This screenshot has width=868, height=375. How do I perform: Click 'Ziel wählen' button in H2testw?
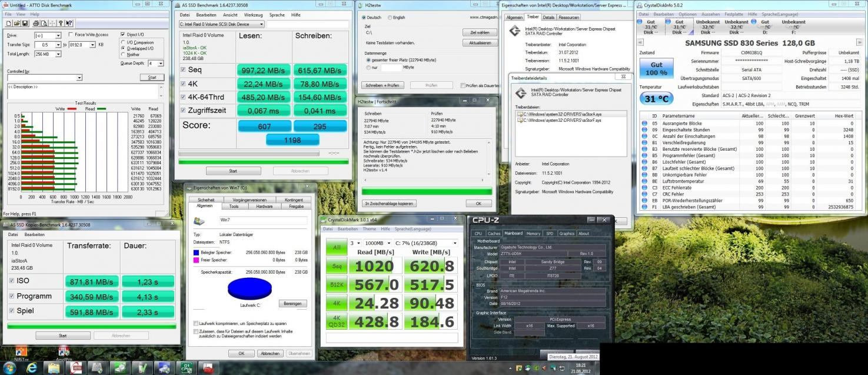point(480,32)
